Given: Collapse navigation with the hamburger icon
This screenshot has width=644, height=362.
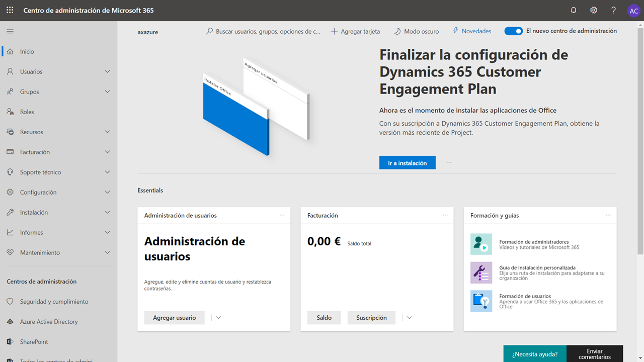Looking at the screenshot, I should click(10, 31).
